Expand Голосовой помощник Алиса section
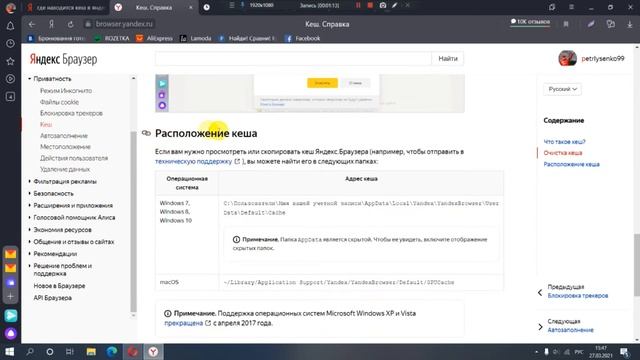 [x=29, y=218]
